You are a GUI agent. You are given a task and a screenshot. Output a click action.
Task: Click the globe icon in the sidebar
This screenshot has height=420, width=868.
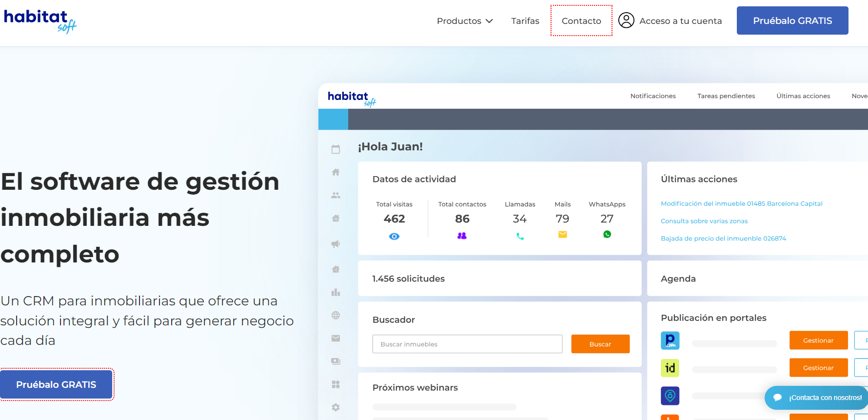[335, 315]
